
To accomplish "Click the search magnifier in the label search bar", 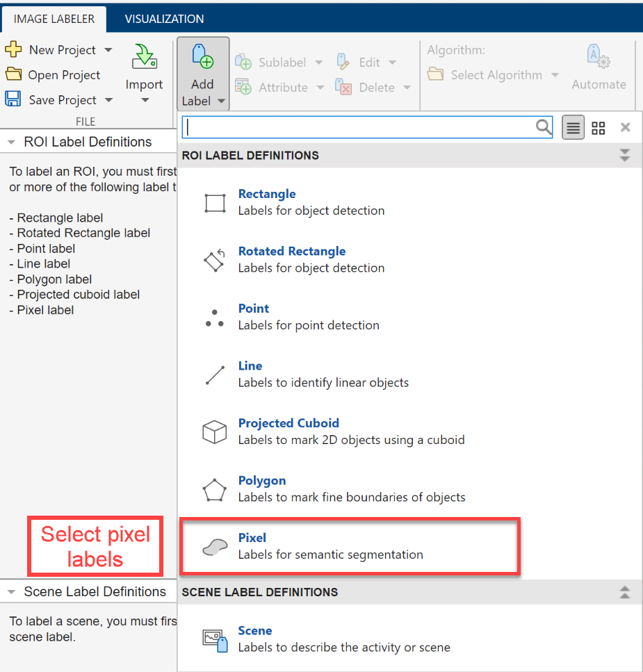I will click(542, 127).
